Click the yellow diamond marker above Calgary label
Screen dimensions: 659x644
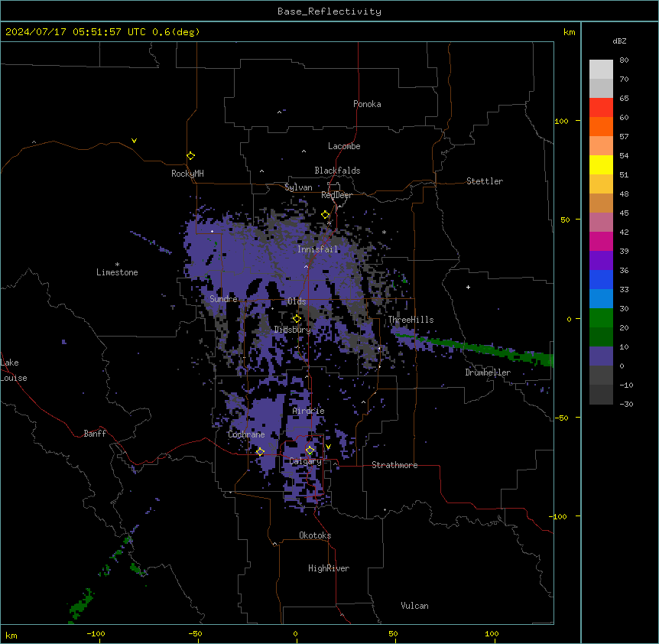[x=310, y=450]
